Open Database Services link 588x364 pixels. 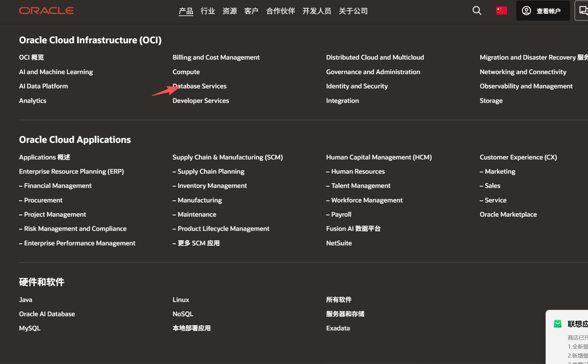199,86
